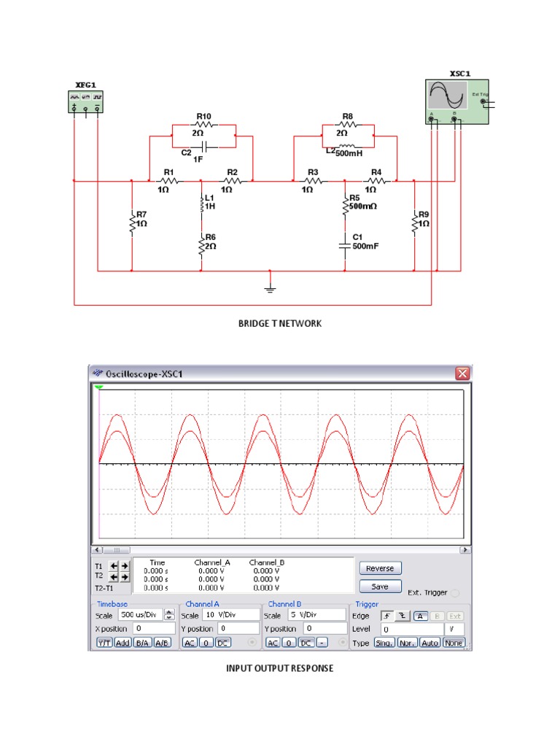
Task: Click Channel A Y position field
Action: click(238, 628)
